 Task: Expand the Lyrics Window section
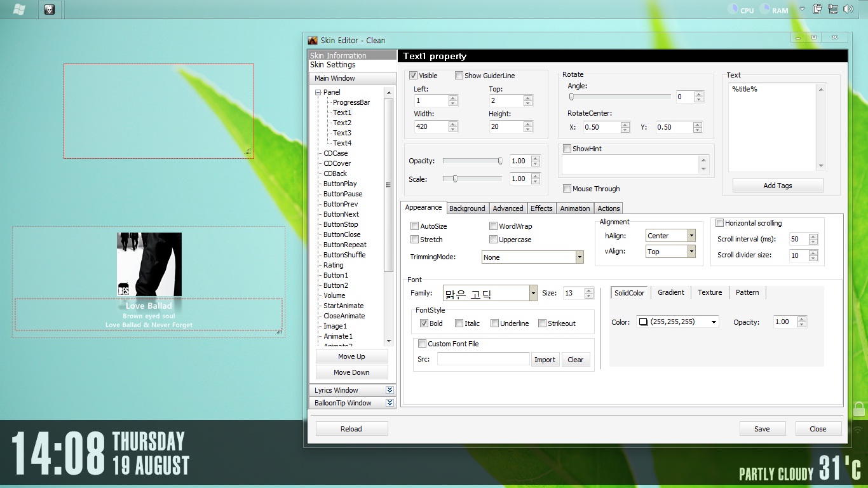click(390, 390)
